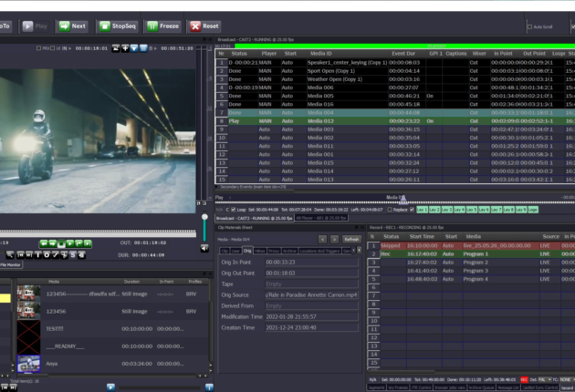Image resolution: width=575 pixels, height=392 pixels.
Task: Click the go-to-end icon below preview
Action: pyautogui.click(x=29, y=255)
